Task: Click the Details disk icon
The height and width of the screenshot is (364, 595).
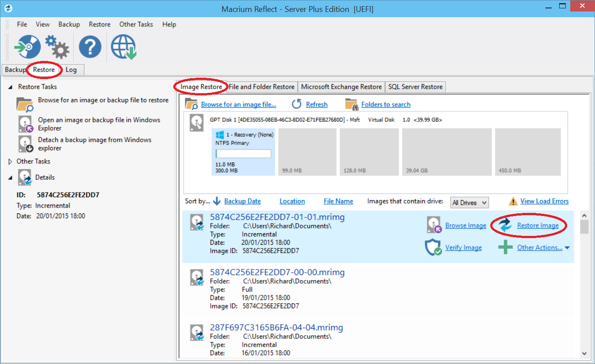Action: tap(25, 177)
